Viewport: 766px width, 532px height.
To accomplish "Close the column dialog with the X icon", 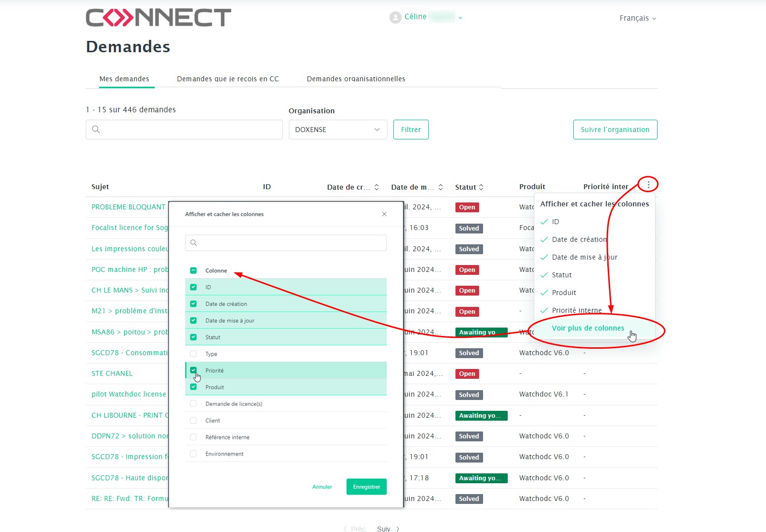I will click(x=384, y=214).
